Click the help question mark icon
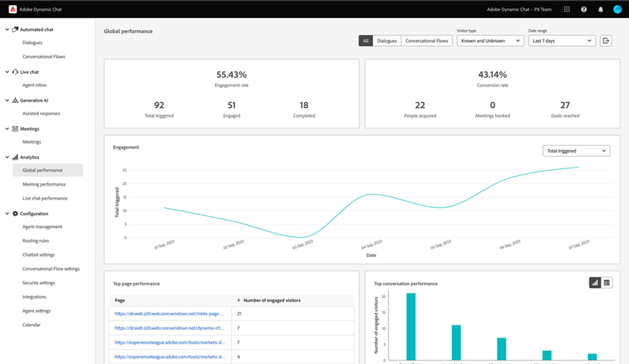 point(584,9)
